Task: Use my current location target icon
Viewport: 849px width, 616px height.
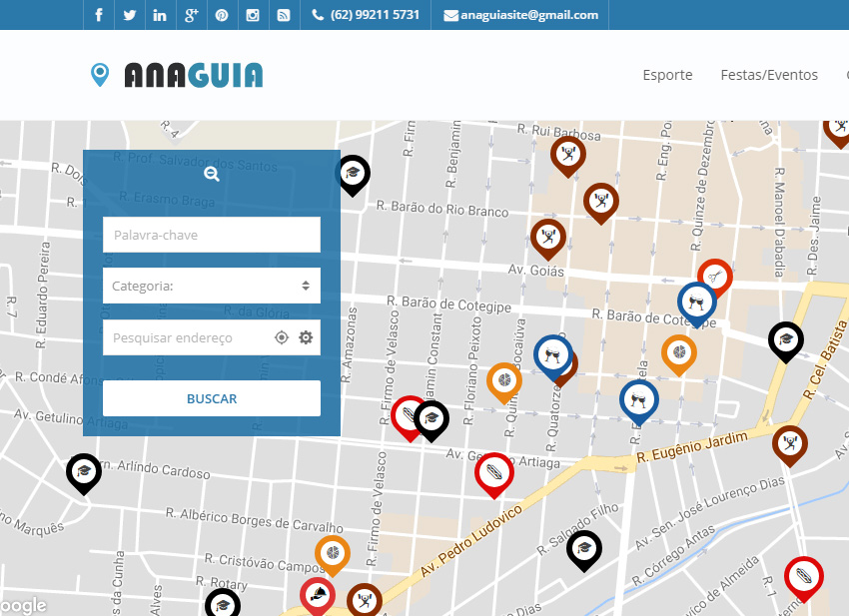Action: [282, 337]
